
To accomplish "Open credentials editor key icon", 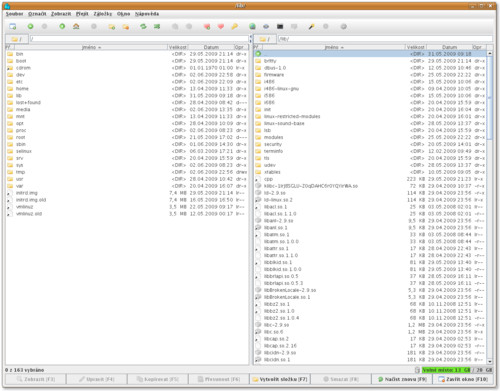I will (235, 26).
